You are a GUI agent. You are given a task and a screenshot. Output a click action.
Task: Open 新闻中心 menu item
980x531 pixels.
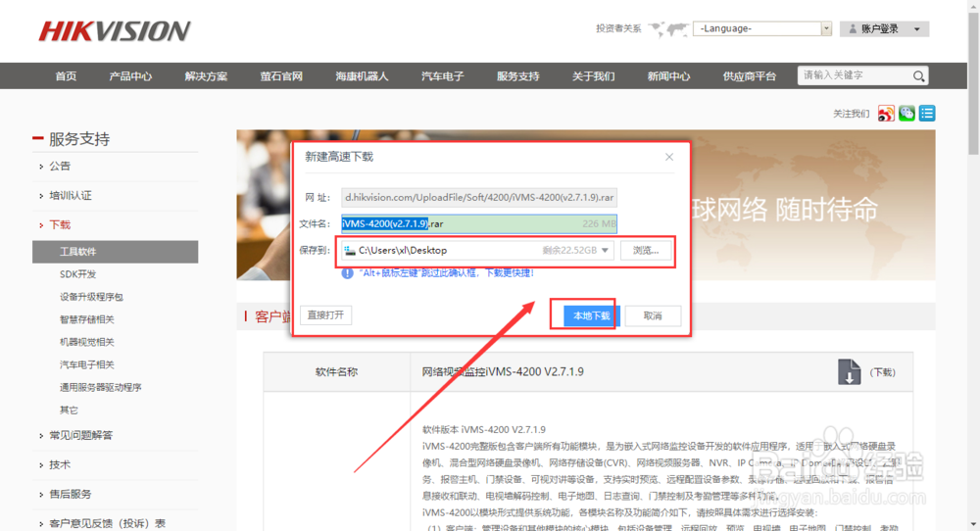pos(668,76)
